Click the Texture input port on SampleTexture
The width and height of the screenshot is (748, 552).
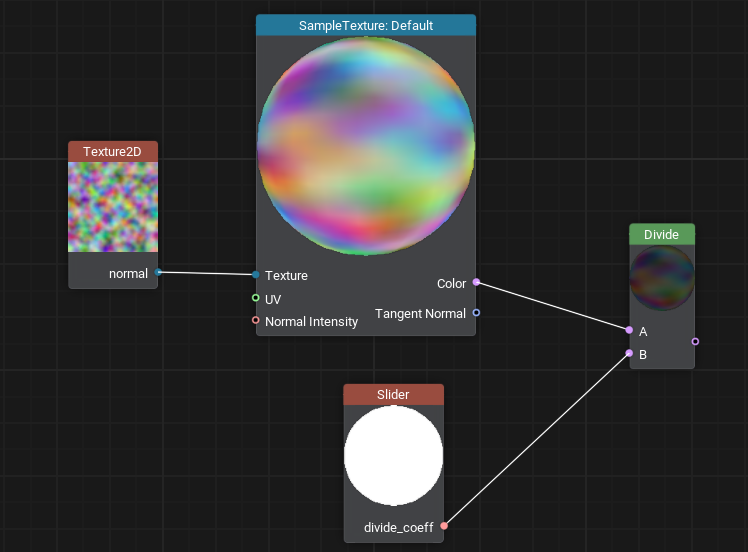256,274
